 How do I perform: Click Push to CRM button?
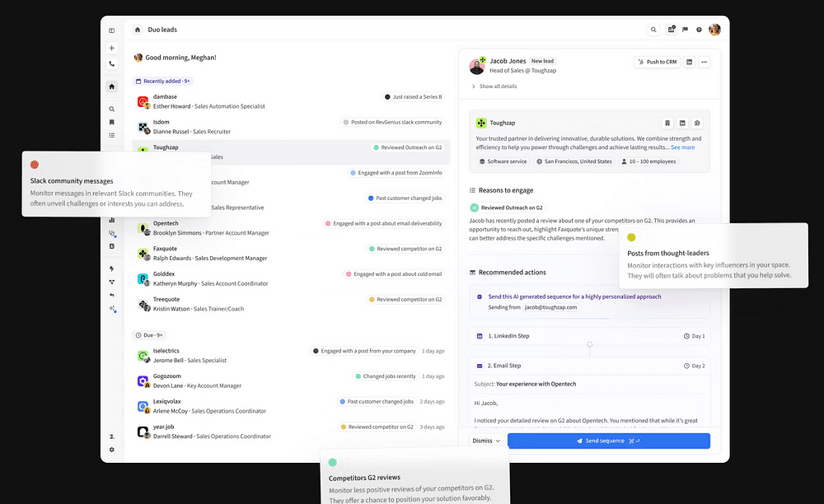click(657, 62)
